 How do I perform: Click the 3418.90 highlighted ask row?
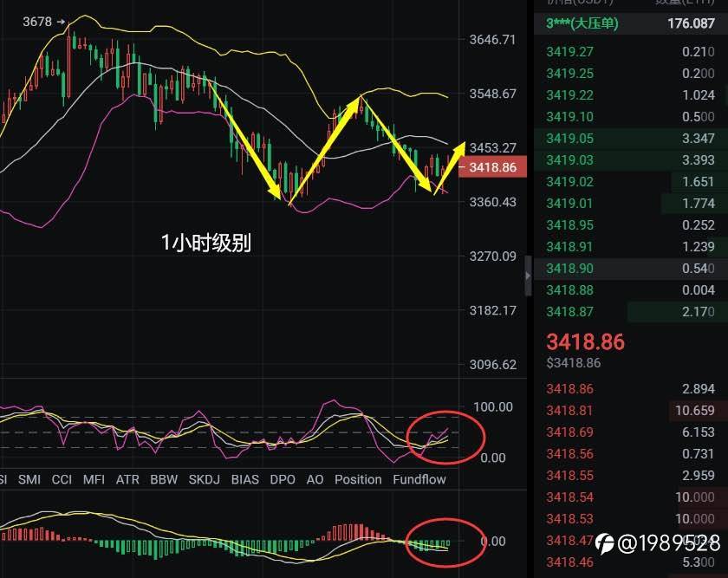tap(631, 269)
